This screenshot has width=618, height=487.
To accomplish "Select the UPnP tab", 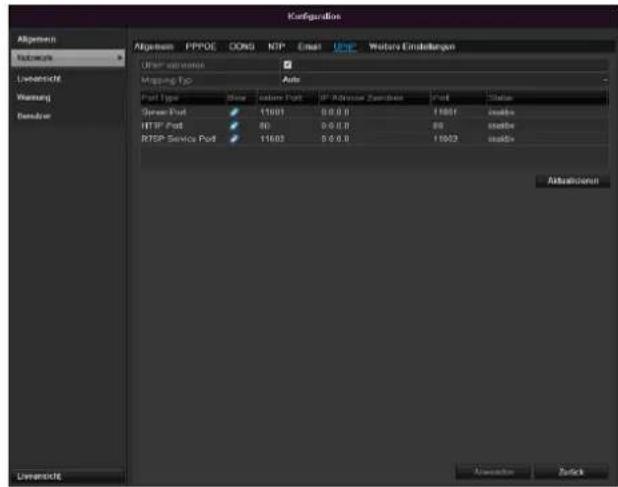I will (x=345, y=47).
